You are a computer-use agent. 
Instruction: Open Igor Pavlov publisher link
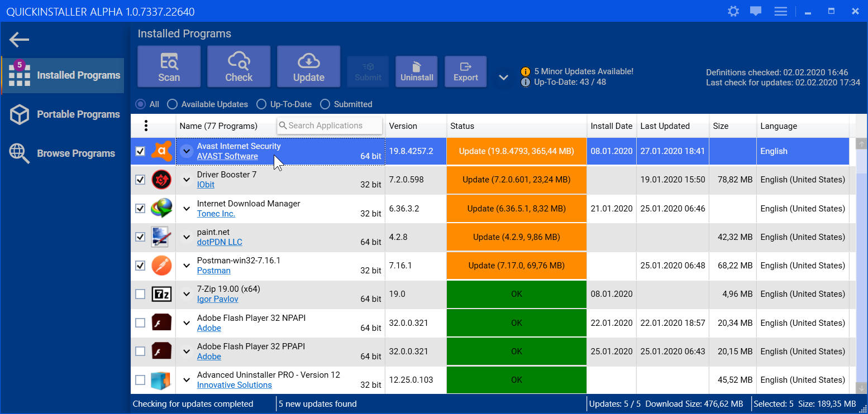pyautogui.click(x=218, y=299)
